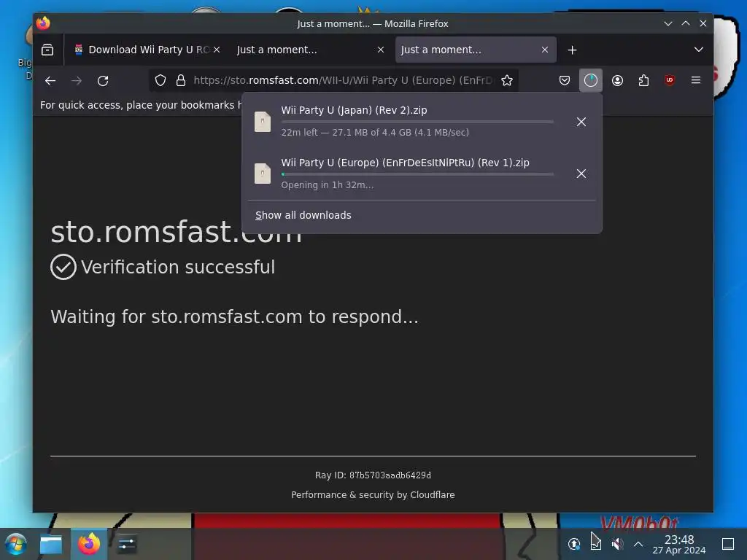Close the Download Wii Party U tab
This screenshot has height=560, width=747.
(217, 50)
